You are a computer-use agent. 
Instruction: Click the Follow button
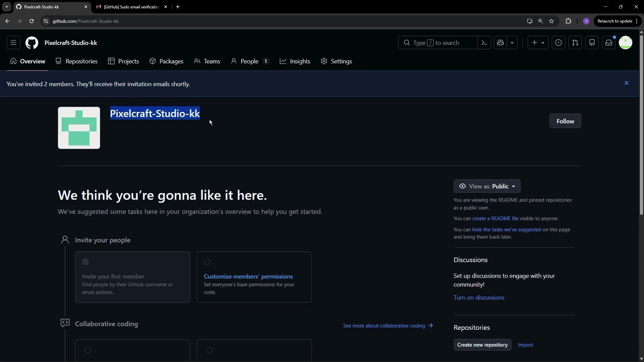tap(565, 121)
